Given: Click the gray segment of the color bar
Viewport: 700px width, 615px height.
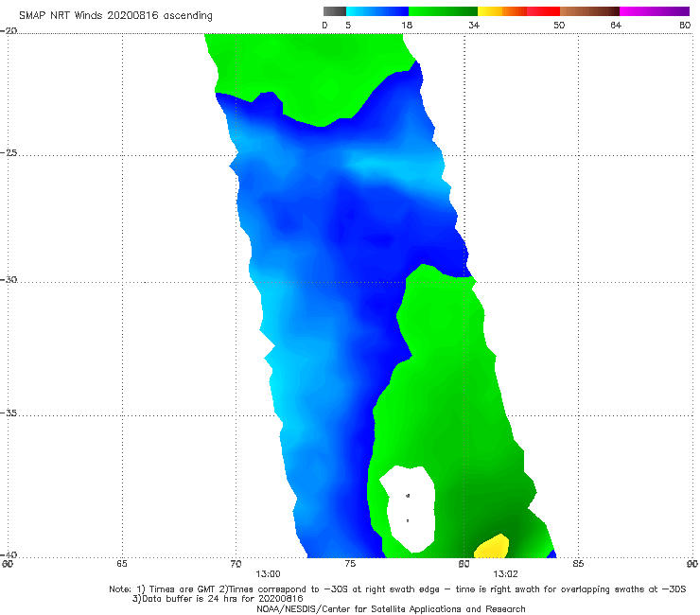Looking at the screenshot, I should 335,11.
